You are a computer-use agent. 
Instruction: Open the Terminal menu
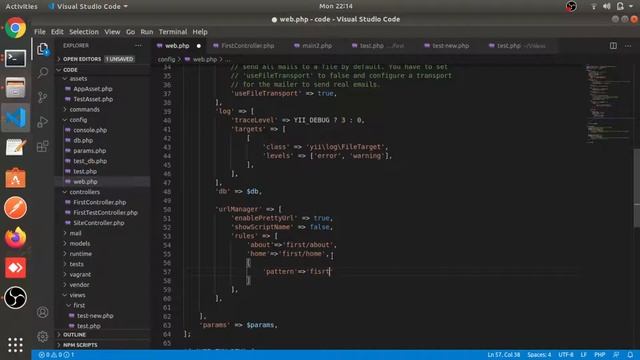(173, 32)
